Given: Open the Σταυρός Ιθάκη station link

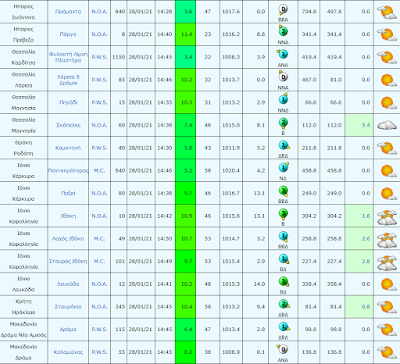Looking at the screenshot, I should (68, 261).
